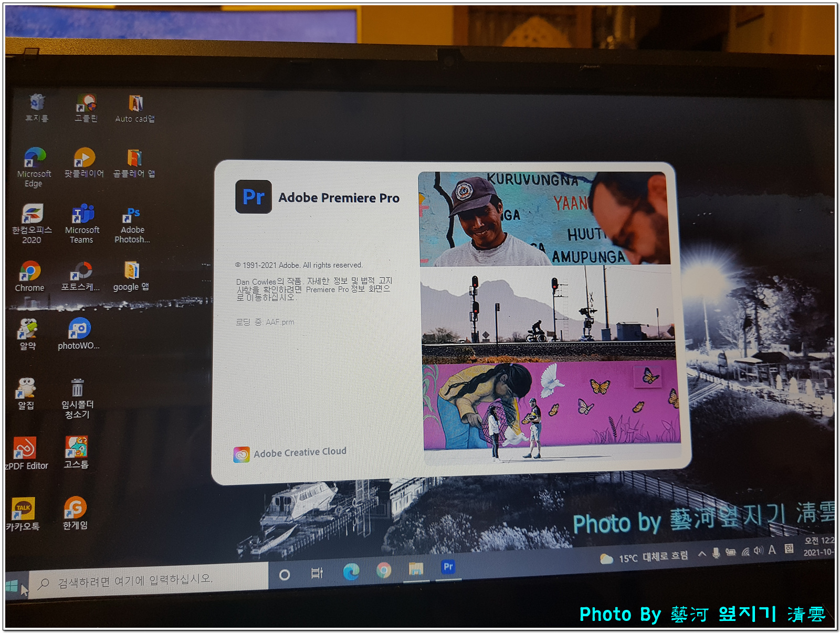840x633 pixels.
Task: Open the 곰플레어 앱 desktop folder
Action: pos(134,163)
